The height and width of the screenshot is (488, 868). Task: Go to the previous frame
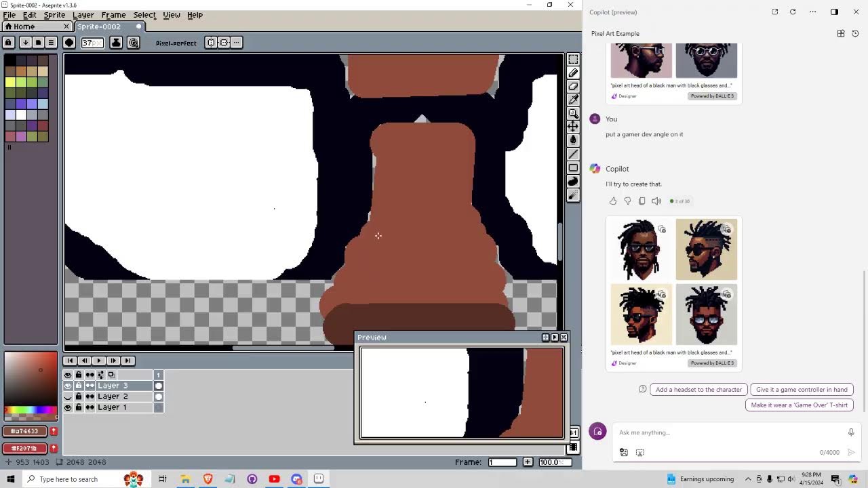pyautogui.click(x=84, y=361)
